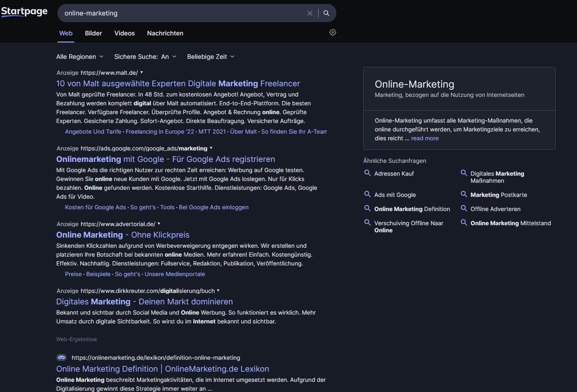Click the onlinemarketing.de lexikon result URL
Viewport: 577px width, 392px height.
click(x=156, y=357)
